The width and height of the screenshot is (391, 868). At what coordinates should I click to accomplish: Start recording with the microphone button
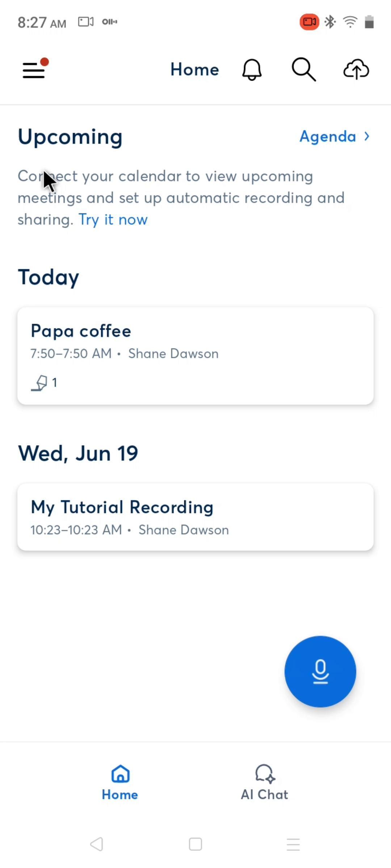pyautogui.click(x=320, y=671)
